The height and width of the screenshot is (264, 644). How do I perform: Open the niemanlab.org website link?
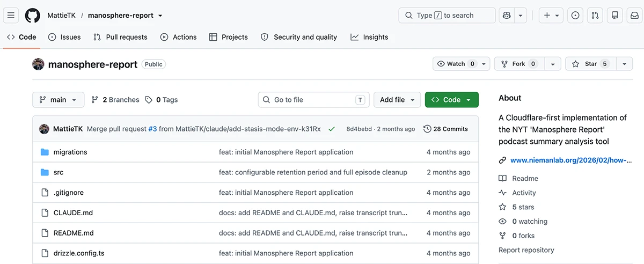571,160
